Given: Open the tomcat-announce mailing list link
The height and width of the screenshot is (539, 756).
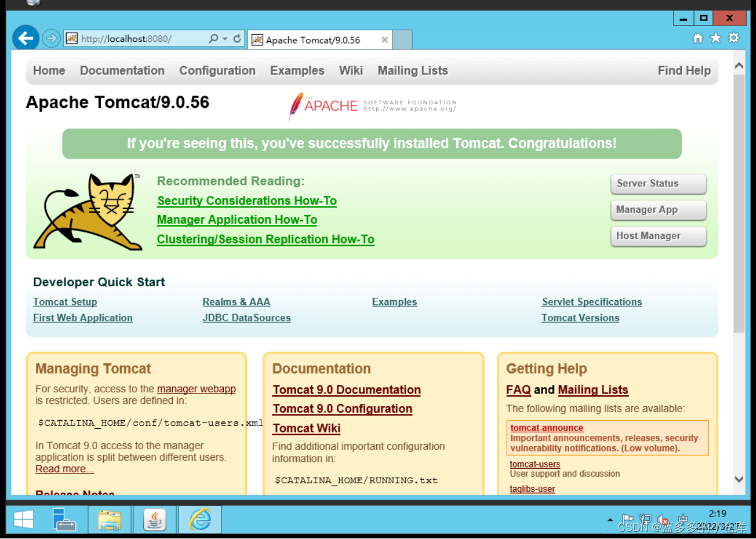Looking at the screenshot, I should (x=547, y=427).
